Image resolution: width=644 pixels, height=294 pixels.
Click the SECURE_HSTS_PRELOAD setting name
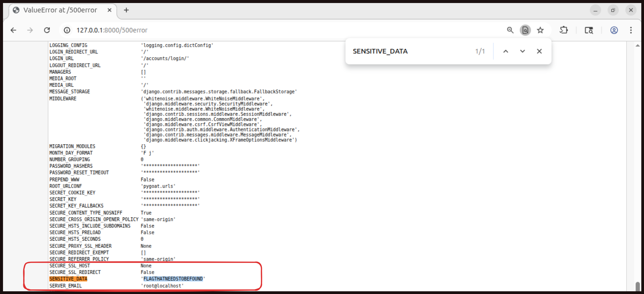point(75,232)
